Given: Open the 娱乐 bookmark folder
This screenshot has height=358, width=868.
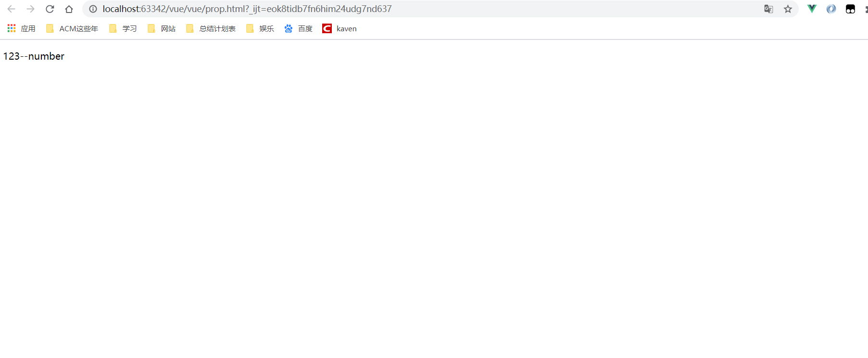Looking at the screenshot, I should 260,29.
